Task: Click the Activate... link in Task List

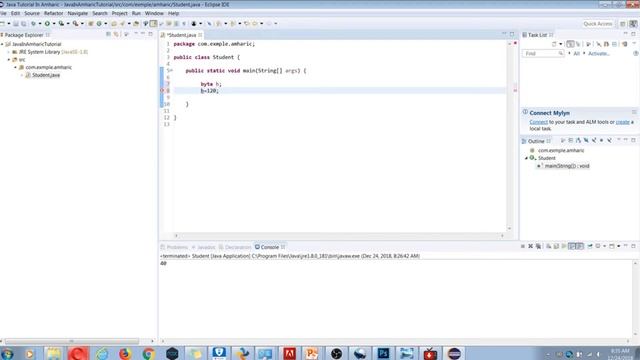Action: (599, 53)
